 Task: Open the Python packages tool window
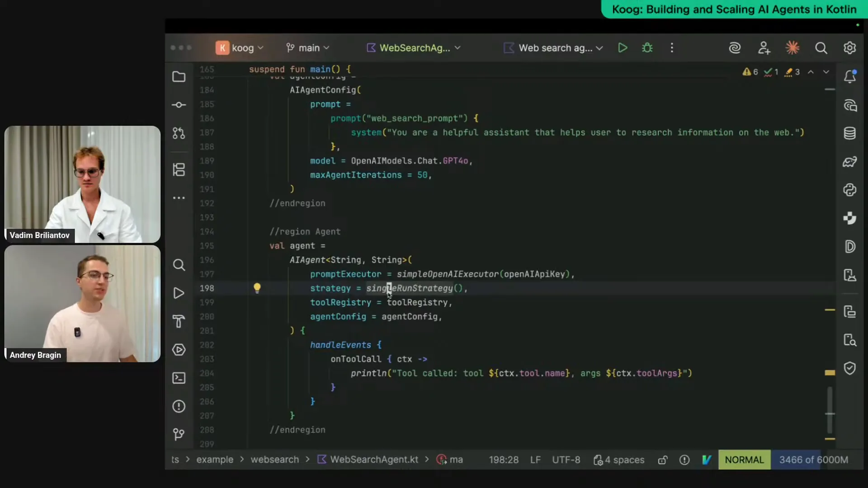tap(850, 190)
